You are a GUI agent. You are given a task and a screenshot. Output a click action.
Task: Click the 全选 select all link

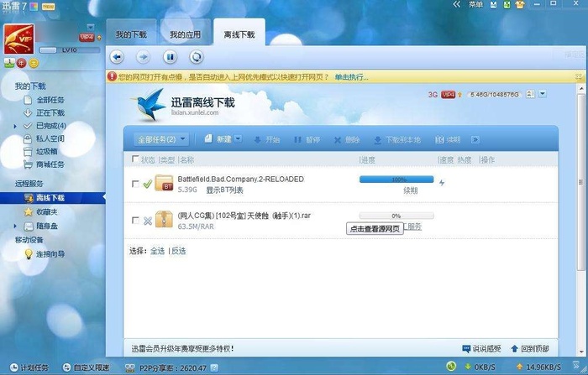click(158, 251)
